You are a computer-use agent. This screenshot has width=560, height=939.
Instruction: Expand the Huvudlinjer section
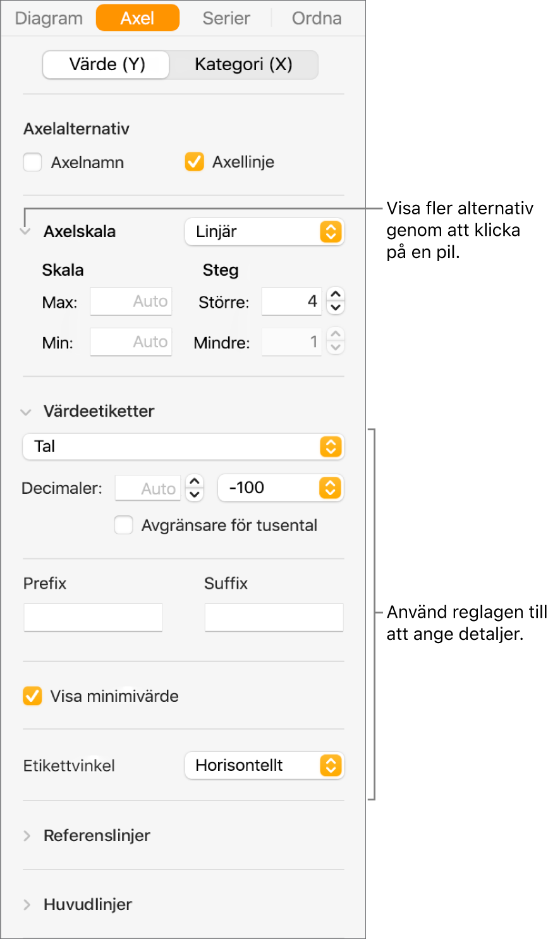tap(27, 905)
